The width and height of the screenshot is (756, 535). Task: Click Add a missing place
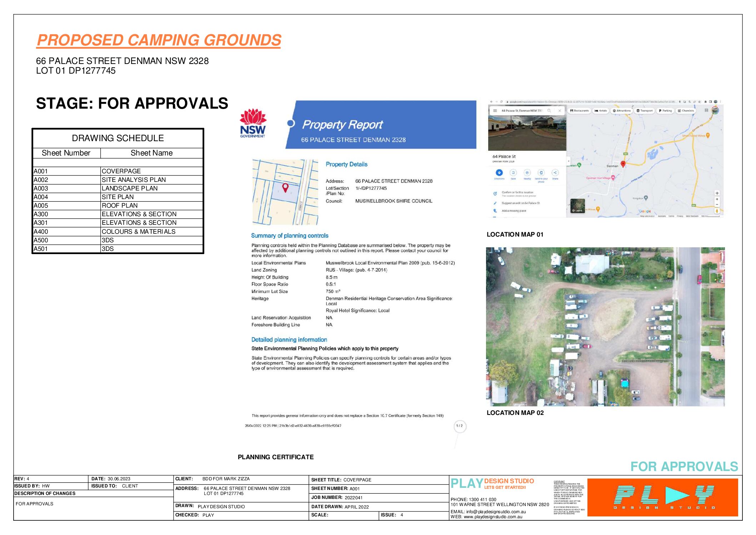pyautogui.click(x=514, y=211)
